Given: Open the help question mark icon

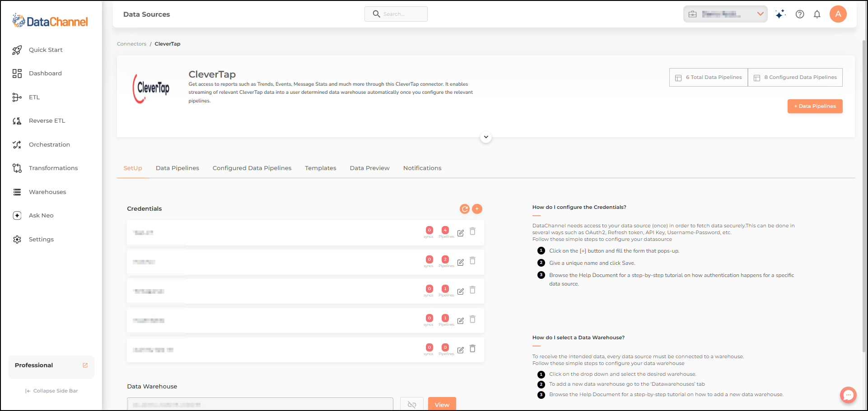Looking at the screenshot, I should pos(800,14).
